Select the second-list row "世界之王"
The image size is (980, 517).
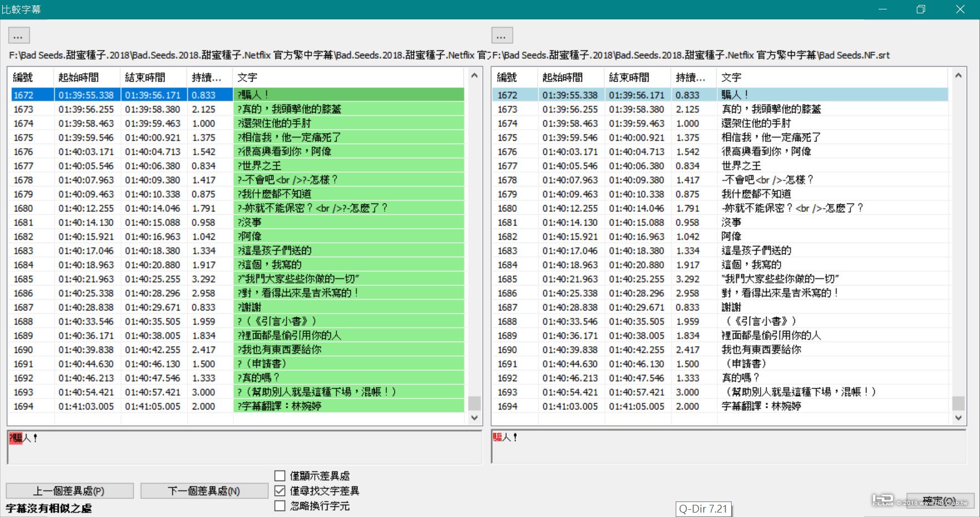(x=721, y=166)
